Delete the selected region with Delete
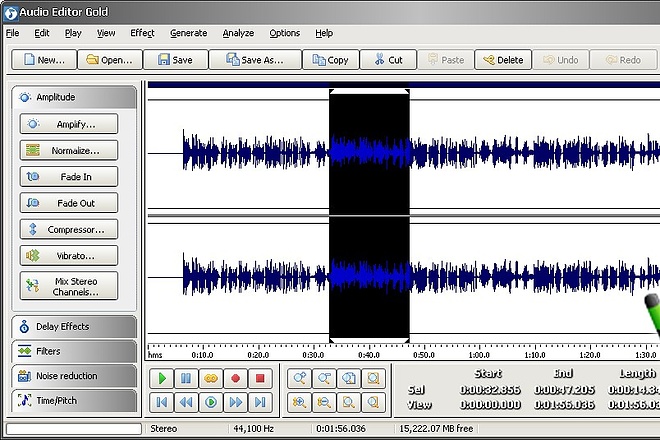 [x=503, y=59]
